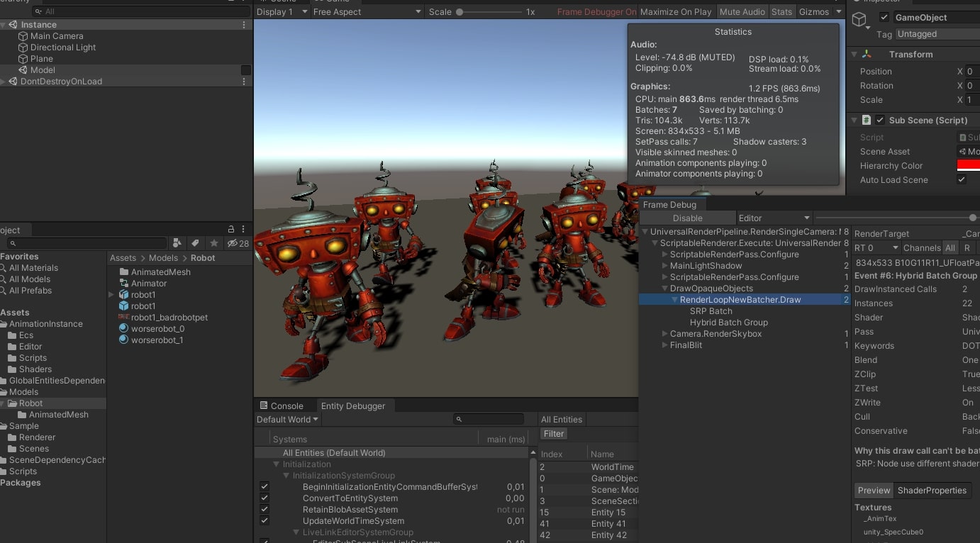Open the Free Aspect dropdown
The height and width of the screenshot is (543, 980).
click(367, 12)
